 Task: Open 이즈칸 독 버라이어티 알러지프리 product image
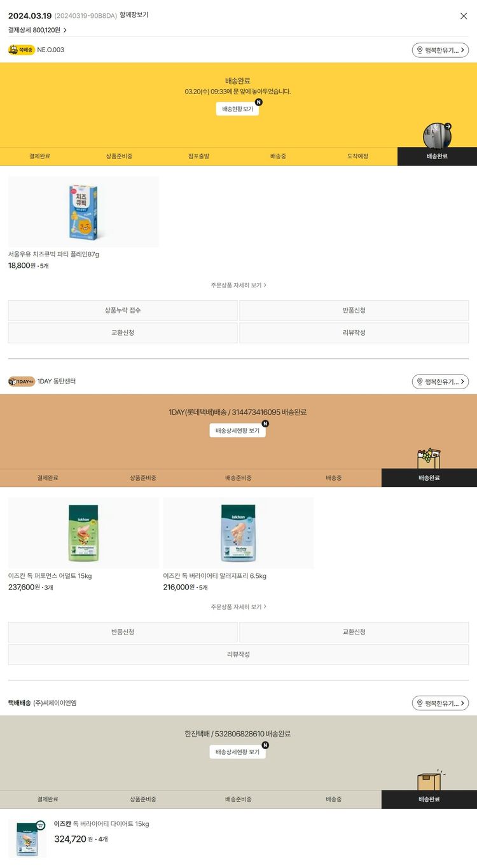pos(238,533)
